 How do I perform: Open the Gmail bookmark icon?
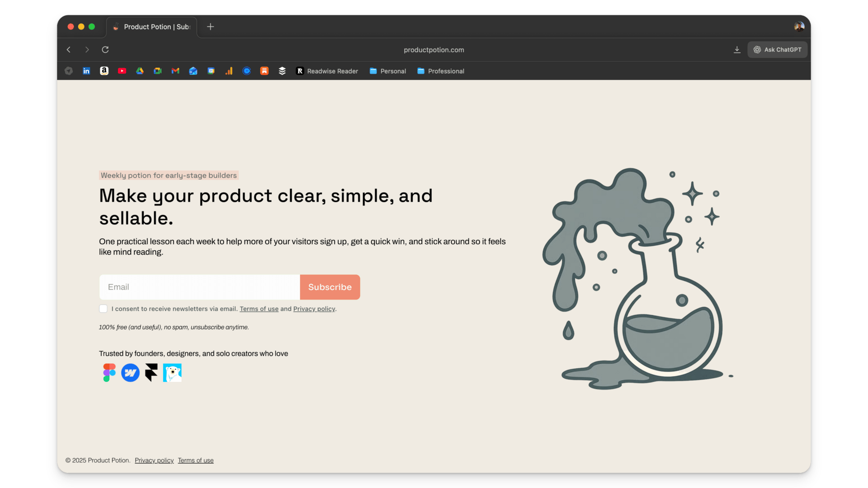pos(175,71)
